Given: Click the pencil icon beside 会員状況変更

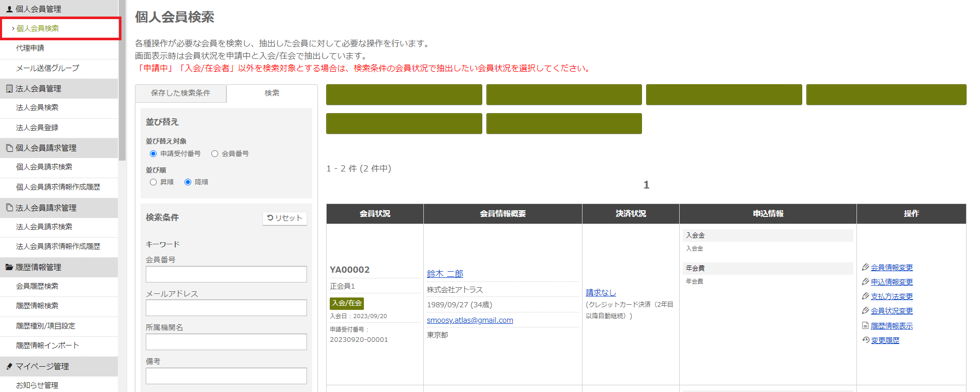Looking at the screenshot, I should pyautogui.click(x=865, y=310).
